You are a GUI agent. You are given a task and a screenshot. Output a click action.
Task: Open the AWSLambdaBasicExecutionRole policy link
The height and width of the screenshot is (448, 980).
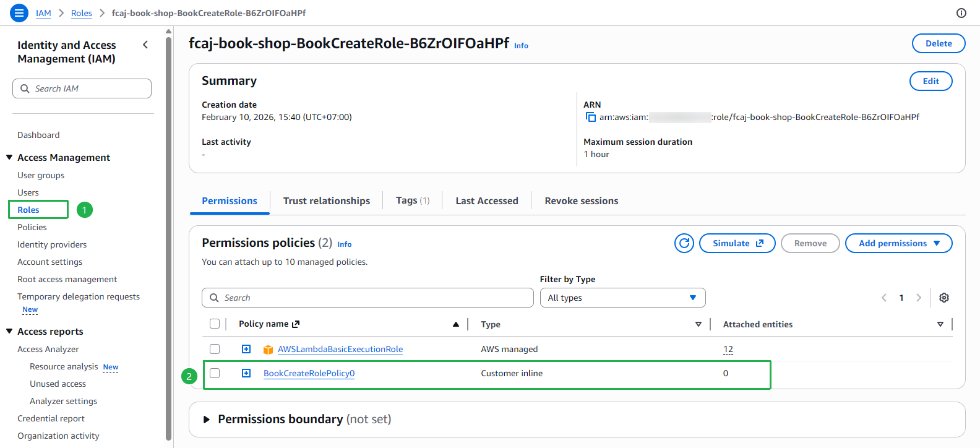(x=340, y=349)
